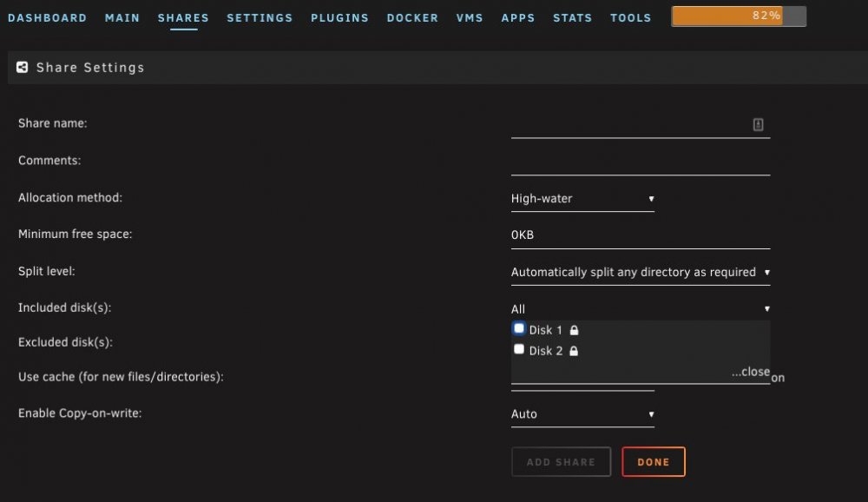Collapse the Included disk(s) All dropdown
Viewport: 868px width, 502px height.
(641, 309)
